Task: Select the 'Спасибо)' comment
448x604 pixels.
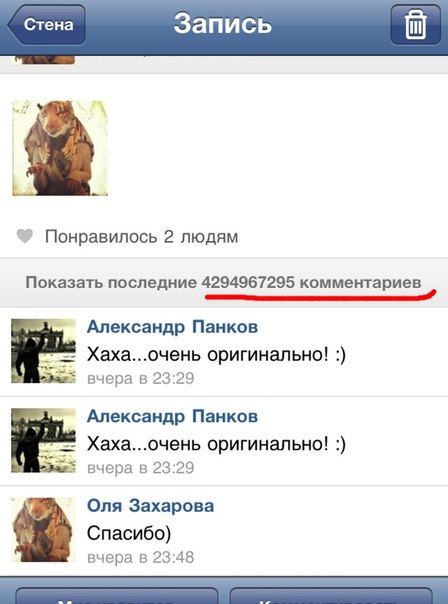Action: tap(129, 534)
